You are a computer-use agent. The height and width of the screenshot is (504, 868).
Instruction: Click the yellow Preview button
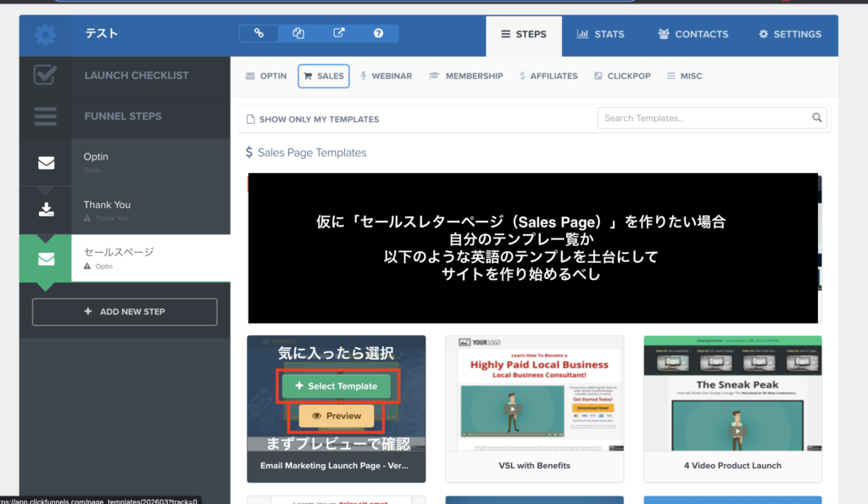point(336,416)
